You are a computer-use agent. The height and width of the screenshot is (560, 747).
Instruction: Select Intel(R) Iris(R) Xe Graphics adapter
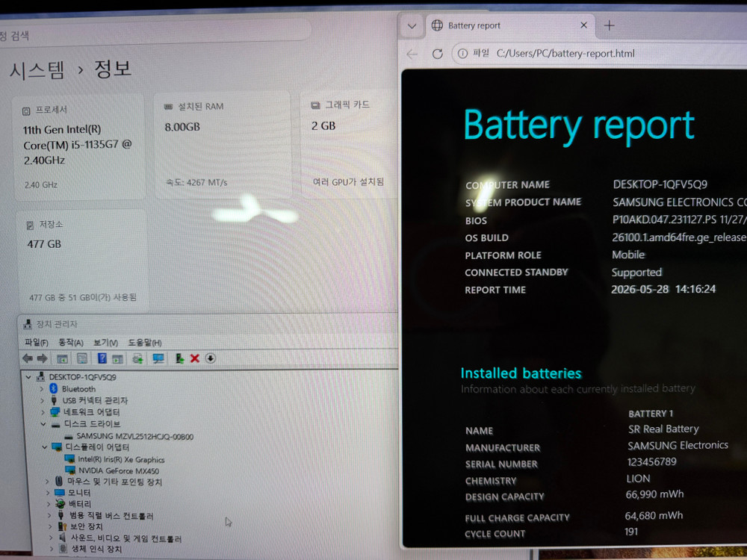(121, 459)
